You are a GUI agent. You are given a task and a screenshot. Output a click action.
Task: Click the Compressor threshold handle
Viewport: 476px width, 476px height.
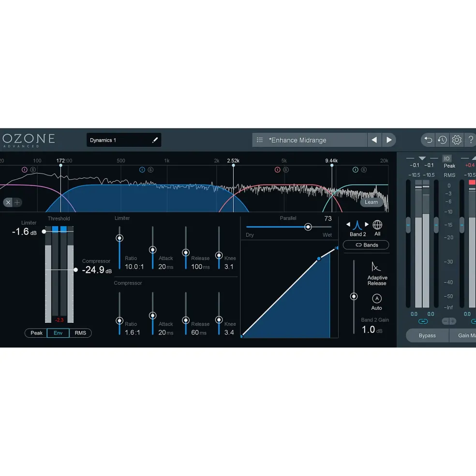[75, 270]
